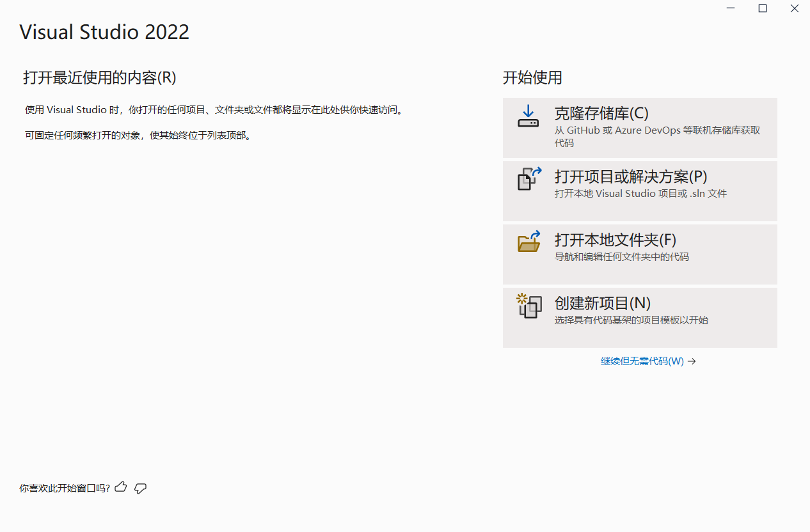Click the Visual Studio 2022 title
Image resolution: width=810 pixels, height=532 pixels.
[x=104, y=32]
